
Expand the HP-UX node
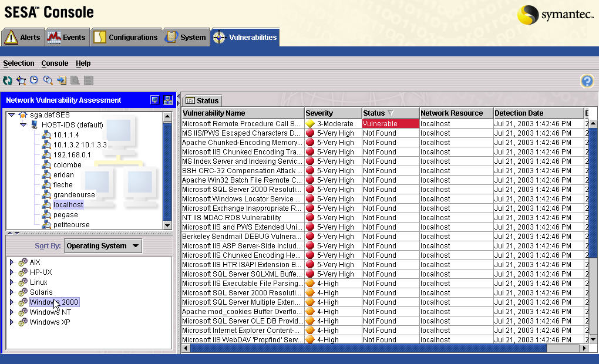click(12, 272)
